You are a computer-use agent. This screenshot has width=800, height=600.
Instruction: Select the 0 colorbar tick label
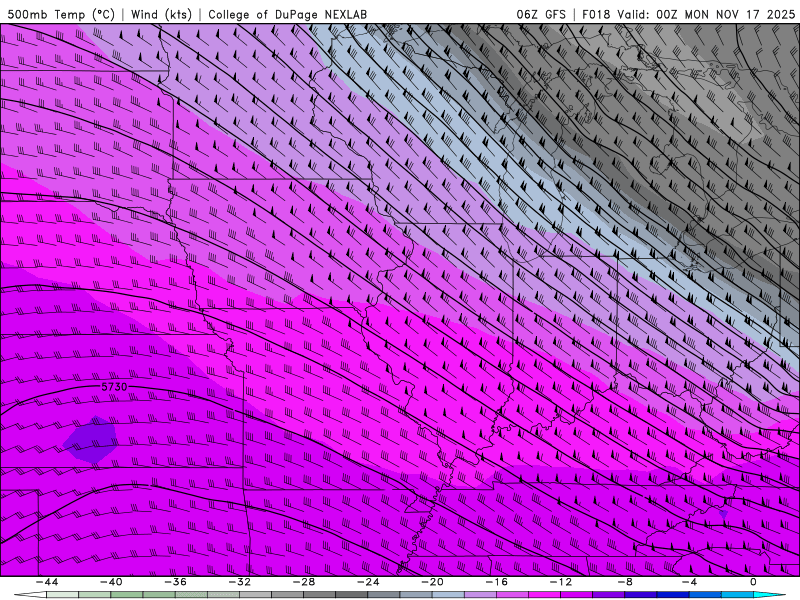pos(753,582)
